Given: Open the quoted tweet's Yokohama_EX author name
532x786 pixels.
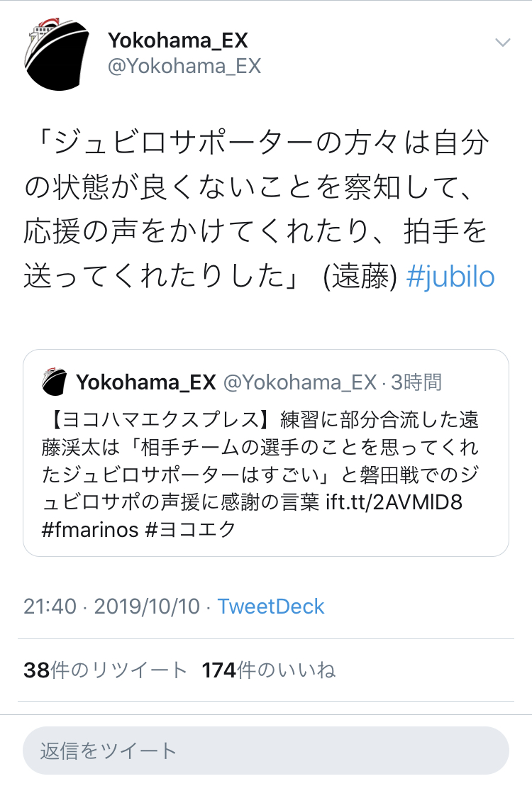Looking at the screenshot, I should 146,382.
